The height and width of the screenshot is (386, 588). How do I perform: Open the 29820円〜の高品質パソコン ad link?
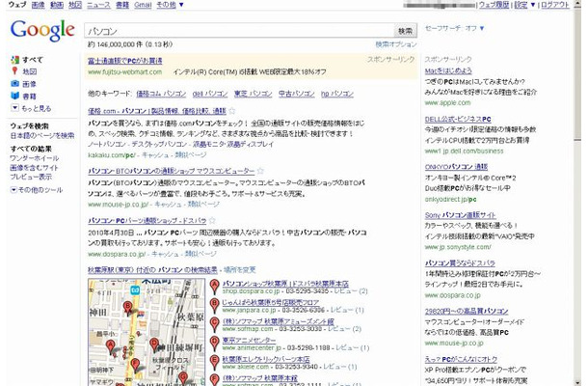point(467,312)
